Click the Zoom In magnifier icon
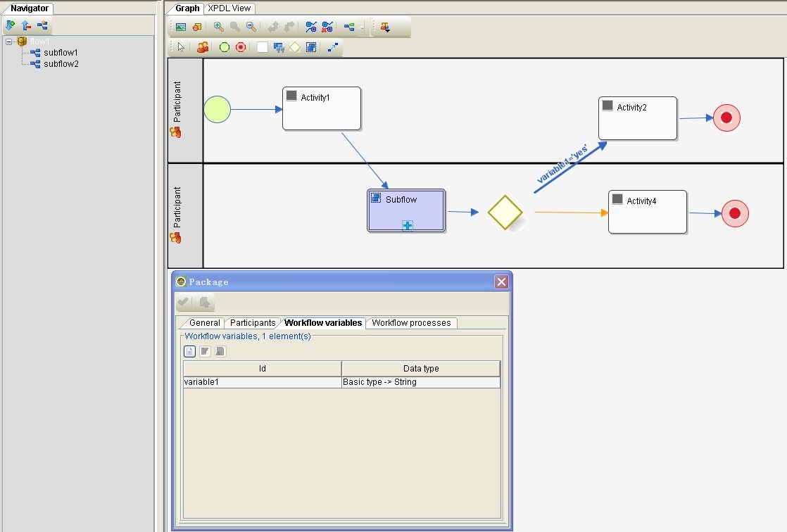 [x=218, y=27]
